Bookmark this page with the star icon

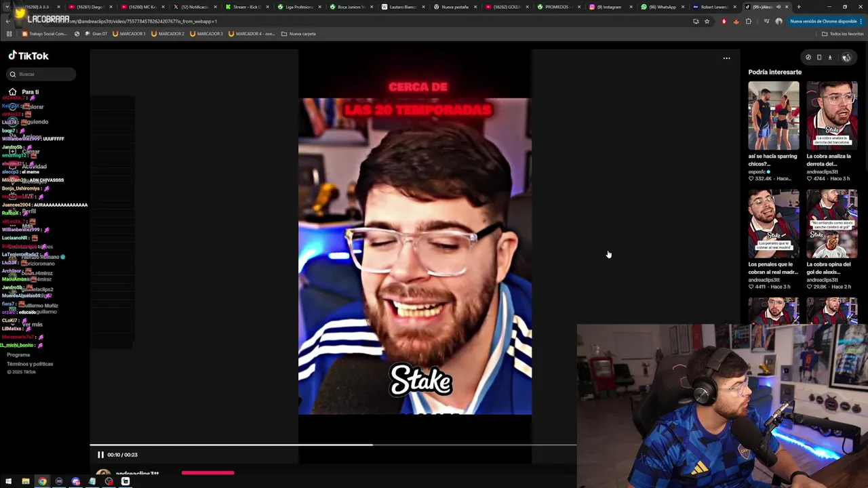click(x=707, y=21)
